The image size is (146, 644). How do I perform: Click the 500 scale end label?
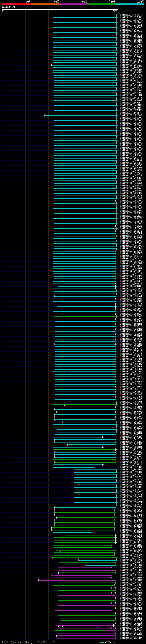click(115, 11)
